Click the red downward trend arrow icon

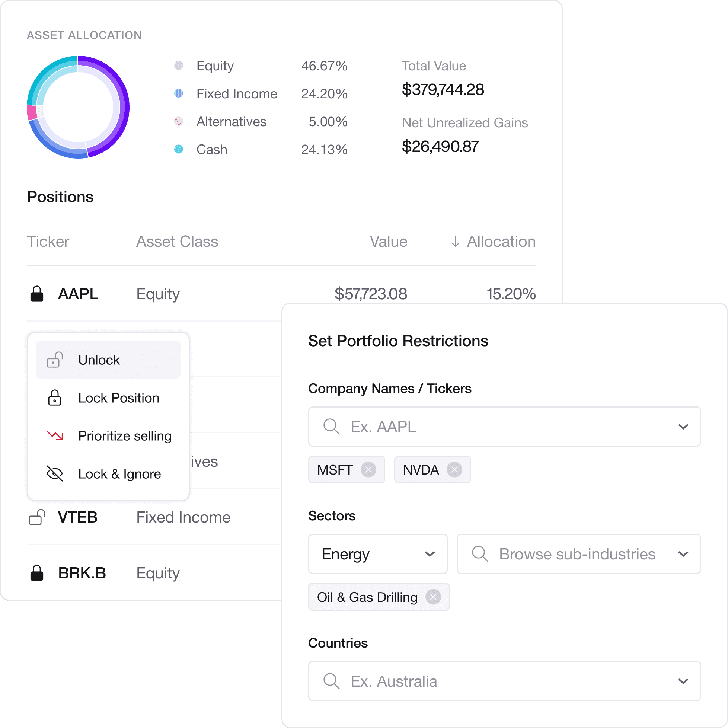[x=55, y=435]
